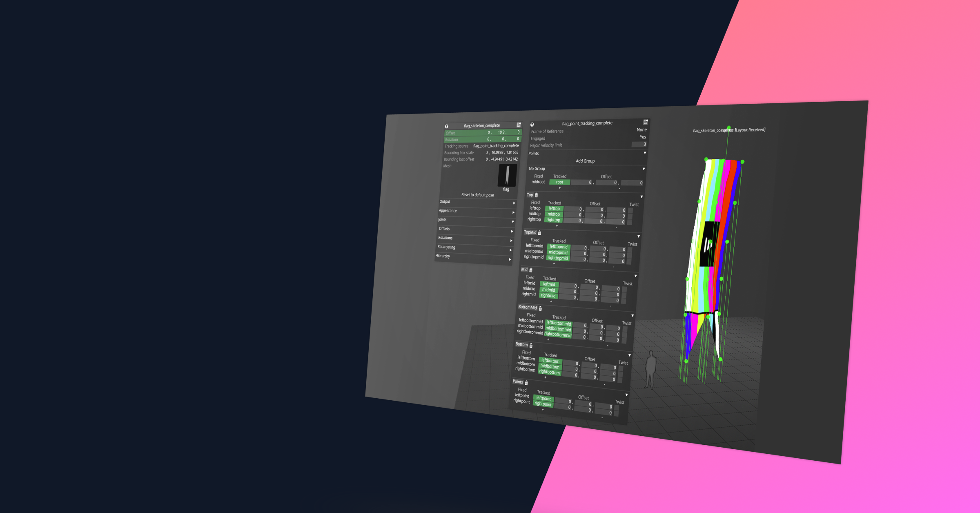The height and width of the screenshot is (513, 980).
Task: Toggle Twist checkbox for lefttopmid row
Action: click(629, 250)
